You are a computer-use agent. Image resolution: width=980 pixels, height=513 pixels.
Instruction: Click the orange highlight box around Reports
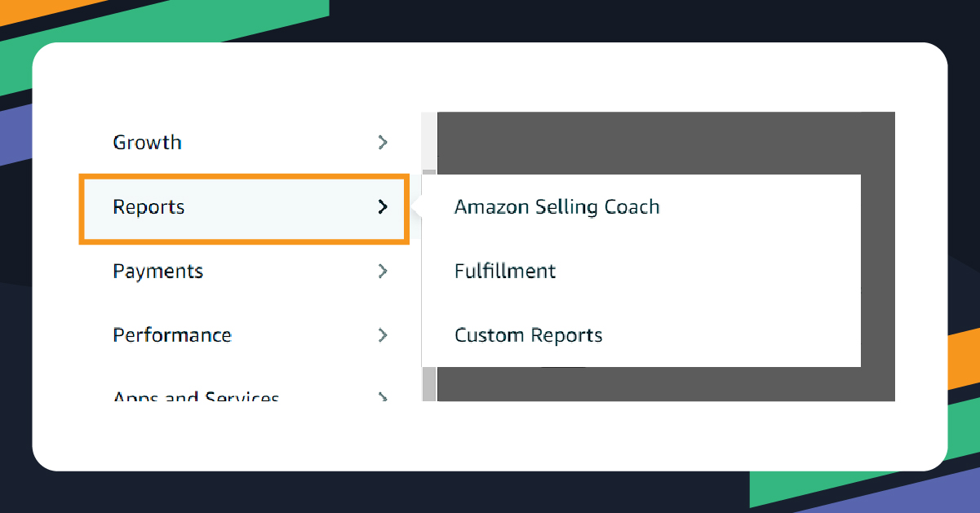pos(243,175)
